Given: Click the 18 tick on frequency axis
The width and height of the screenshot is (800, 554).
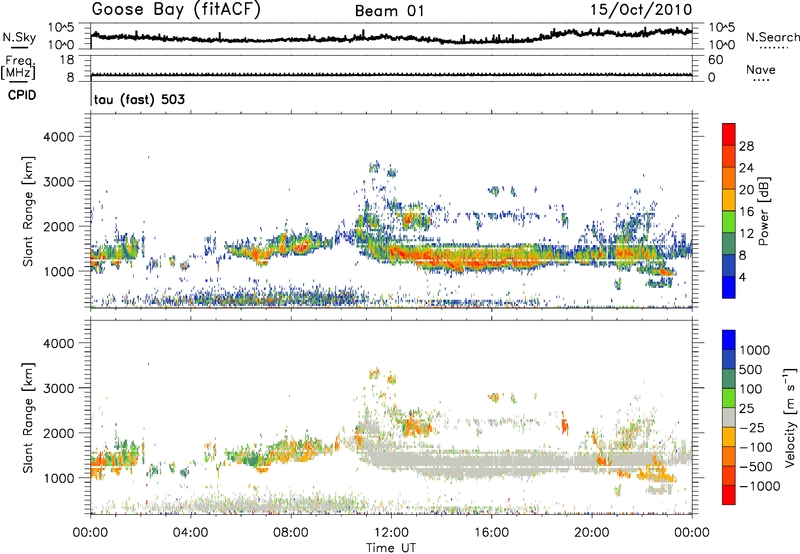Looking at the screenshot, I should pyautogui.click(x=66, y=60).
